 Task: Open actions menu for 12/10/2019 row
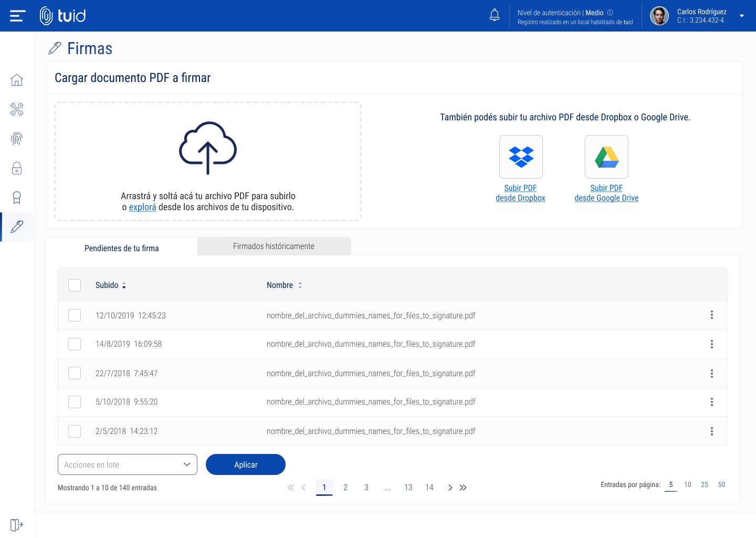tap(712, 315)
